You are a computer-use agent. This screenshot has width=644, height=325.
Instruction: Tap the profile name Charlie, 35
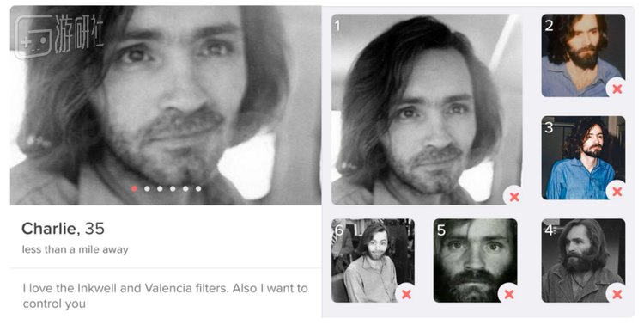coord(63,229)
